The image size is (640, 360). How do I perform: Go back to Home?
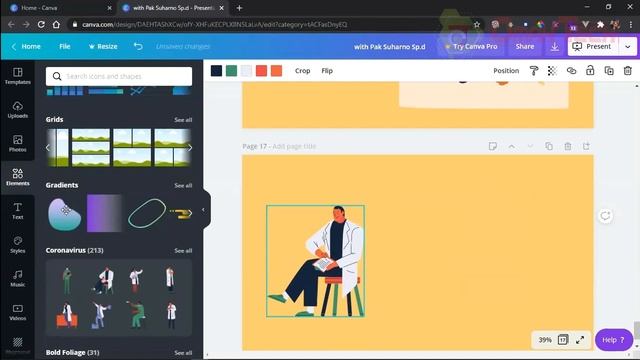point(26,47)
